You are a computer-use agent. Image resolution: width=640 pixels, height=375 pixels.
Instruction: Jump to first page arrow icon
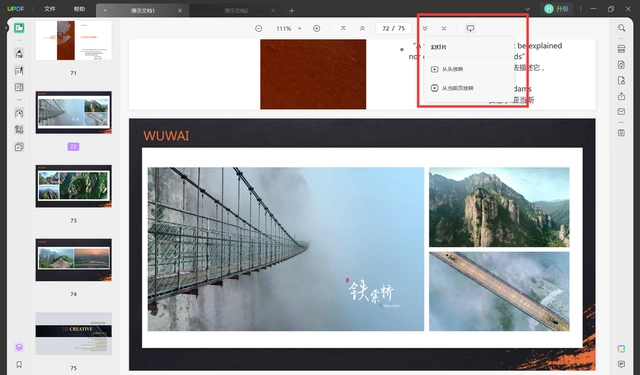(x=343, y=28)
